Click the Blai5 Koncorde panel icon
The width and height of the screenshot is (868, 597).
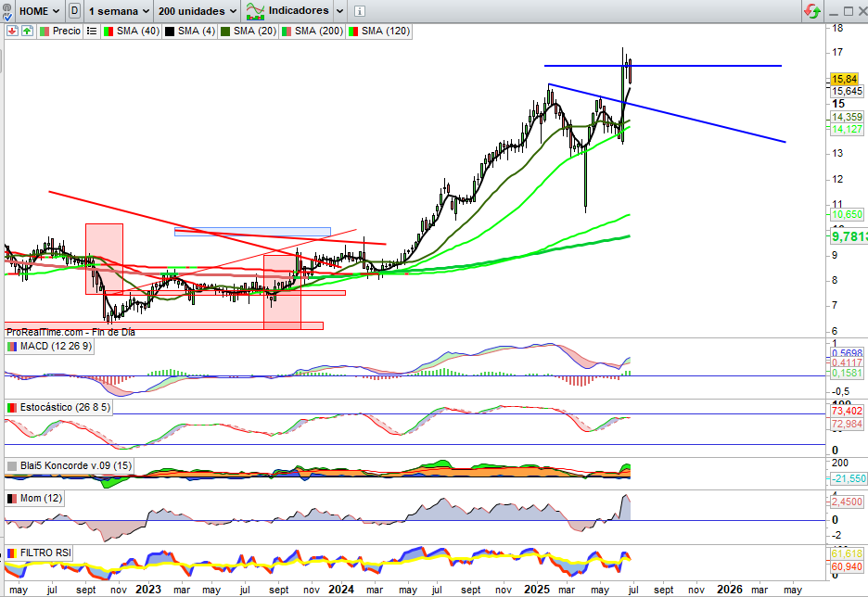click(12, 466)
